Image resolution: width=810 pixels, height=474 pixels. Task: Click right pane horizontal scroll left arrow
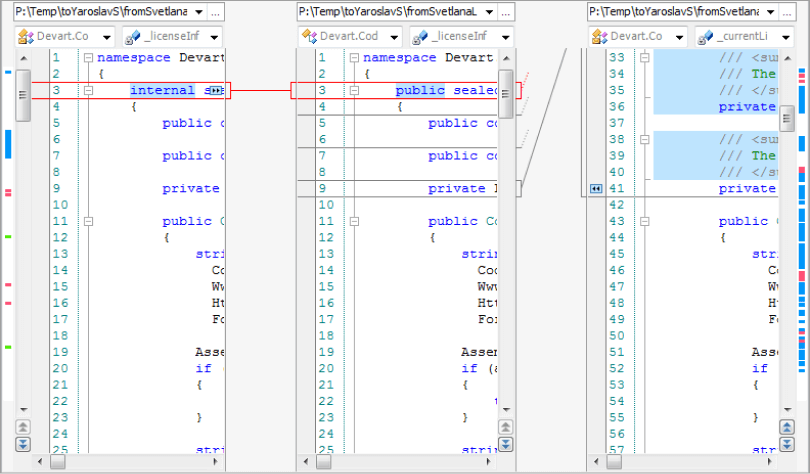click(597, 461)
